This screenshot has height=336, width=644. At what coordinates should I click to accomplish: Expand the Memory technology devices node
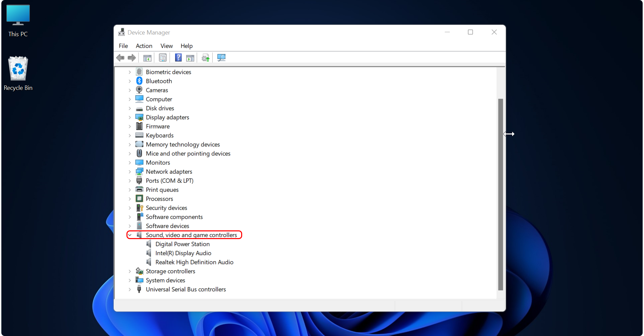130,145
